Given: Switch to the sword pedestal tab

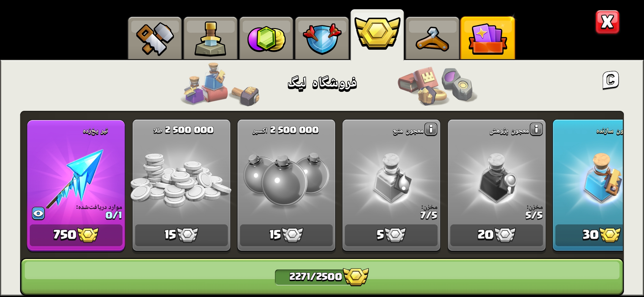Looking at the screenshot, I should pyautogui.click(x=211, y=38).
